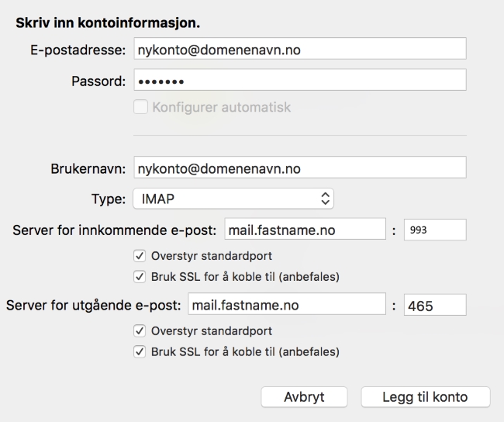Image resolution: width=504 pixels, height=422 pixels.
Task: Click the Server for innkommende e-post label
Action: click(115, 230)
